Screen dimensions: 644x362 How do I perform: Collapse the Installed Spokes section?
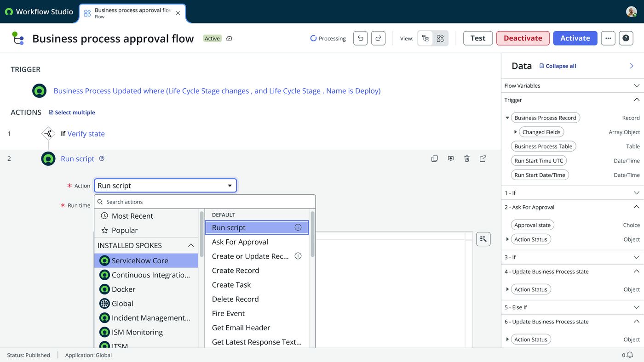[191, 245]
